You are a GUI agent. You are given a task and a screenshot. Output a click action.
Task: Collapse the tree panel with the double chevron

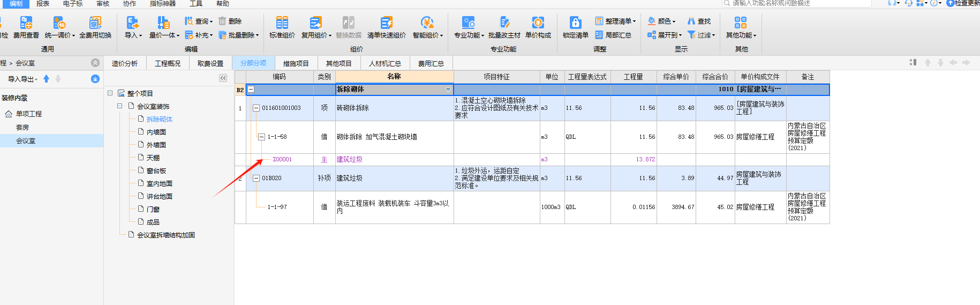(223, 78)
